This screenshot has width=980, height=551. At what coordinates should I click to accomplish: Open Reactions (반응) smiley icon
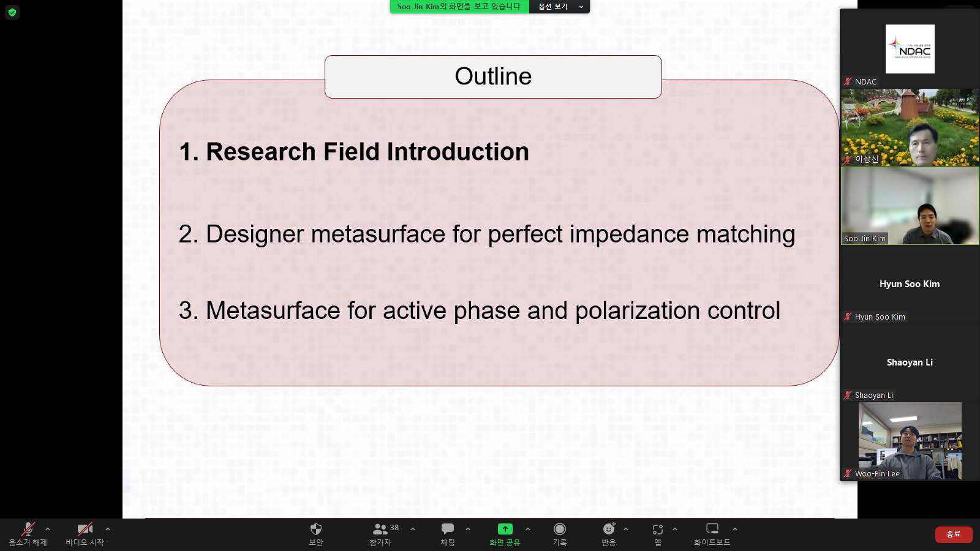[x=609, y=534]
